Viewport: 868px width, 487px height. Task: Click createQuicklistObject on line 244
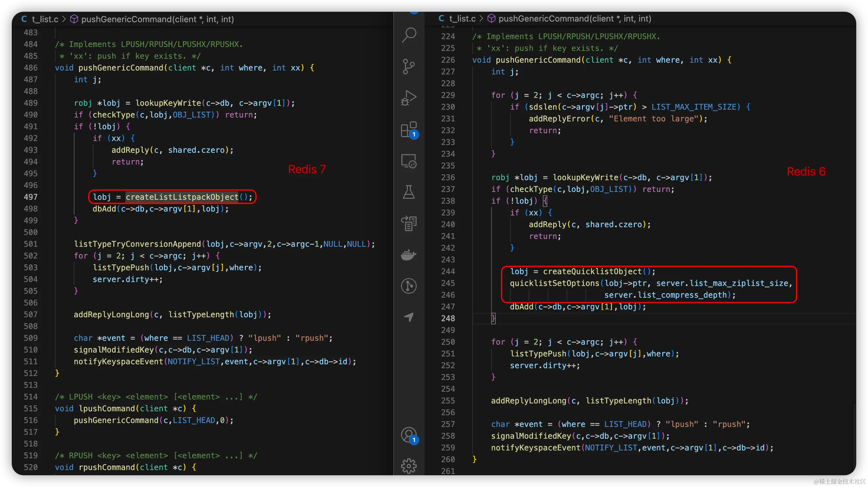coord(592,272)
